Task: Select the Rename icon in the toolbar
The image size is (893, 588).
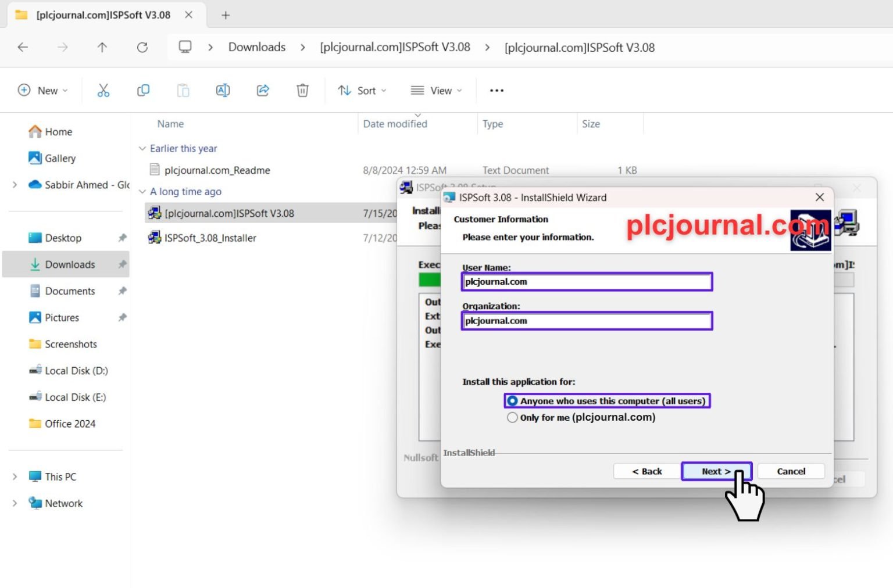Action: pyautogui.click(x=223, y=90)
